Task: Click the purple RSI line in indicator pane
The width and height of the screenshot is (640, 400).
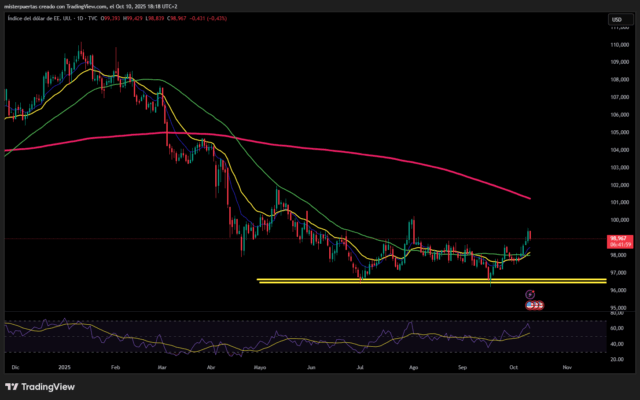Action: (410, 328)
